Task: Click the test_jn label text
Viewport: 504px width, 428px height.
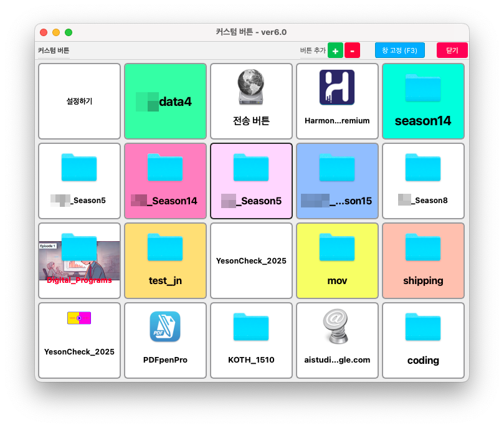Action: (x=165, y=281)
